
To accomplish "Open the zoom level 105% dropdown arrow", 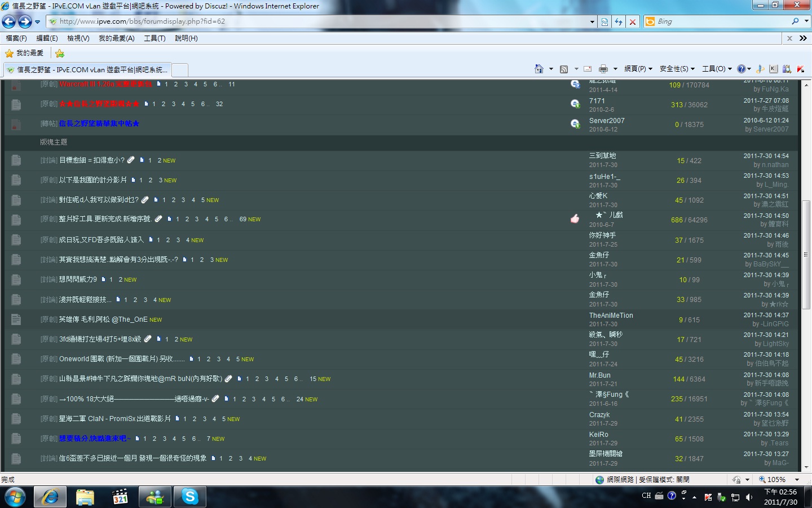I will 797,480.
